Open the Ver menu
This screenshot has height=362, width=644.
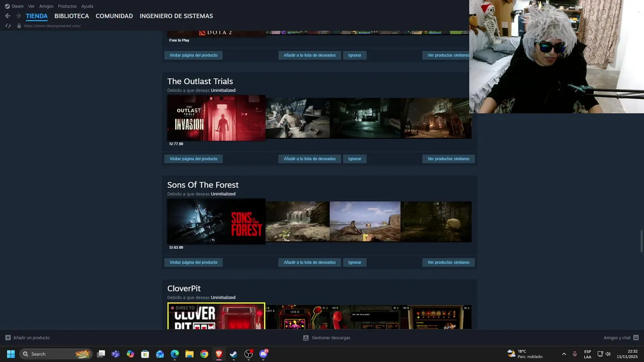[31, 6]
